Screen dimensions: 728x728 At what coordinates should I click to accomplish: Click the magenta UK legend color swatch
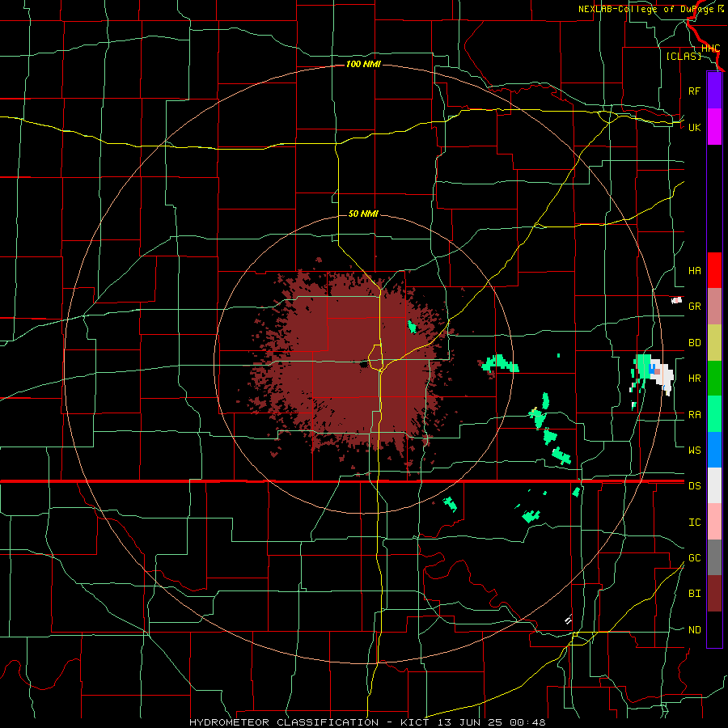tap(714, 127)
